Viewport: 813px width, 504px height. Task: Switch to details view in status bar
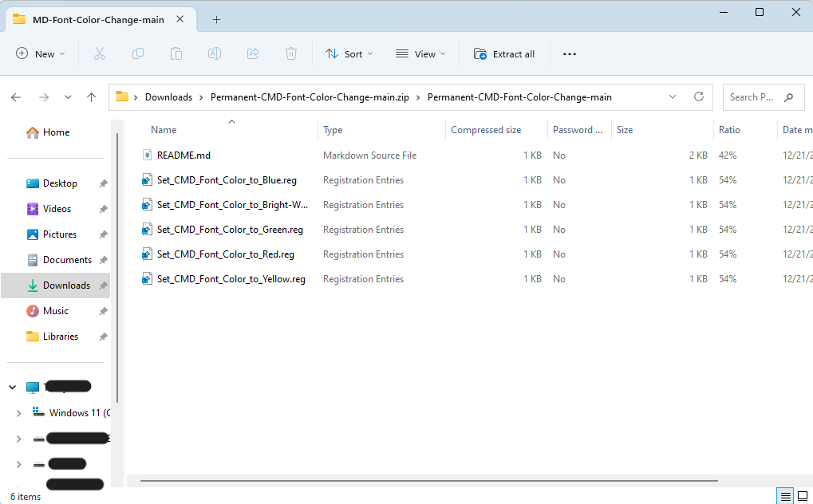coord(786,496)
